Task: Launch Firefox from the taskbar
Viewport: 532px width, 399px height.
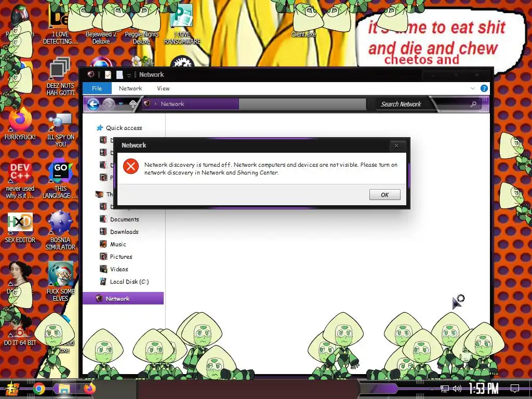Action: pyautogui.click(x=89, y=389)
